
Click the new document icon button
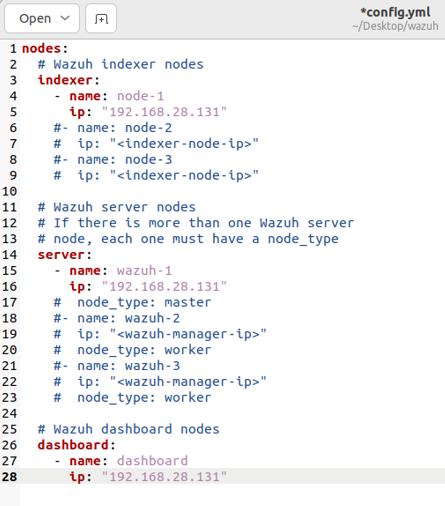(101, 19)
